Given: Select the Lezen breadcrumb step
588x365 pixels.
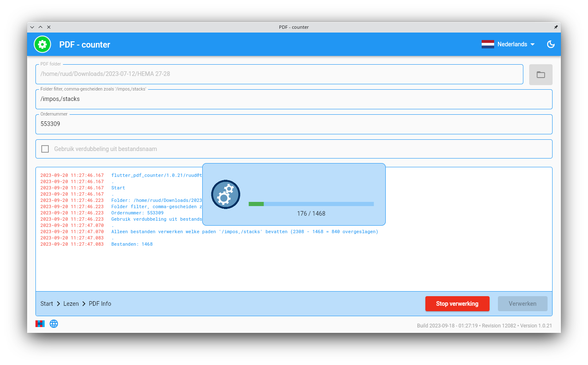Looking at the screenshot, I should [x=71, y=304].
